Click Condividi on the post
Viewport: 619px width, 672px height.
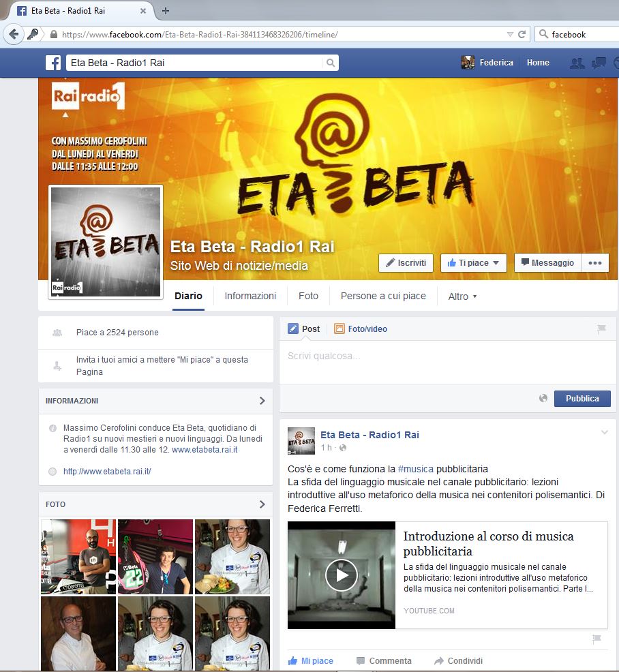click(x=458, y=661)
